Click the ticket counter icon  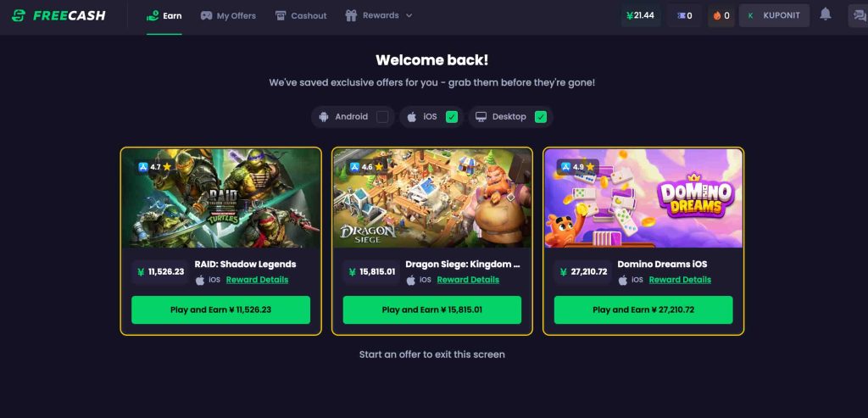pos(681,15)
